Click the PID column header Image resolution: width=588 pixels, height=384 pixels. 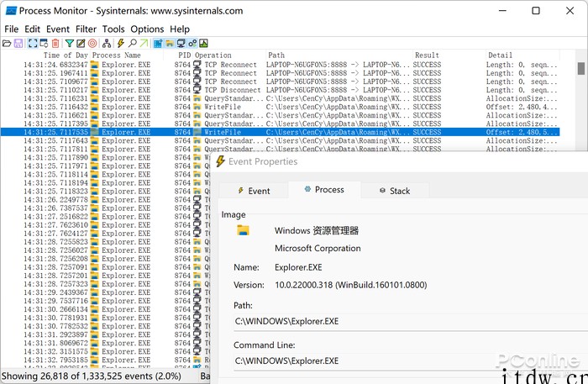tap(184, 55)
